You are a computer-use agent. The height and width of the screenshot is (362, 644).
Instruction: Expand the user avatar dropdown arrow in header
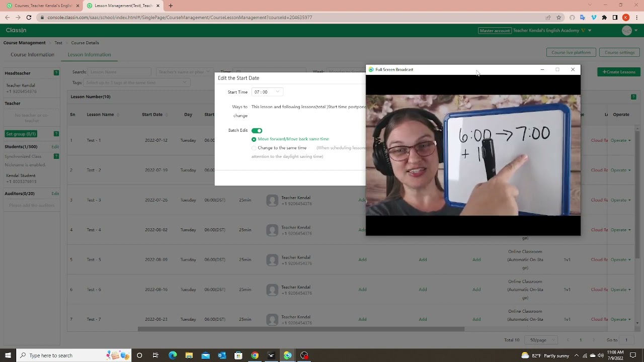636,31
